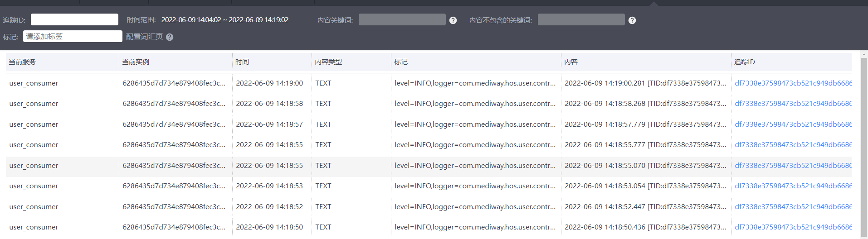Click help icon beside 内容关键词 field
Viewport: 868px width, 239px height.
[x=453, y=20]
